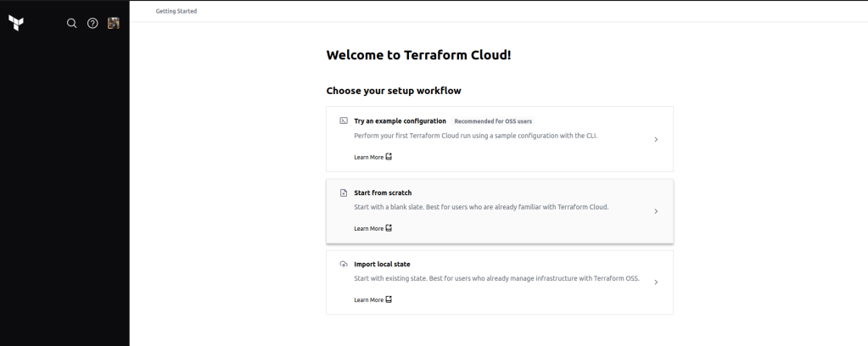Image resolution: width=868 pixels, height=346 pixels.
Task: Open the help question mark icon
Action: pos(92,23)
